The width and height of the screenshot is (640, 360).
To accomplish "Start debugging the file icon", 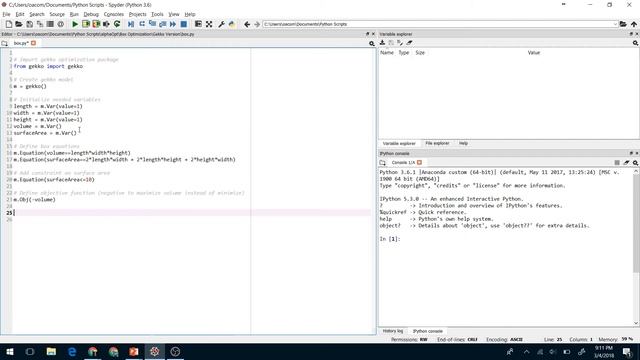I will [131, 24].
